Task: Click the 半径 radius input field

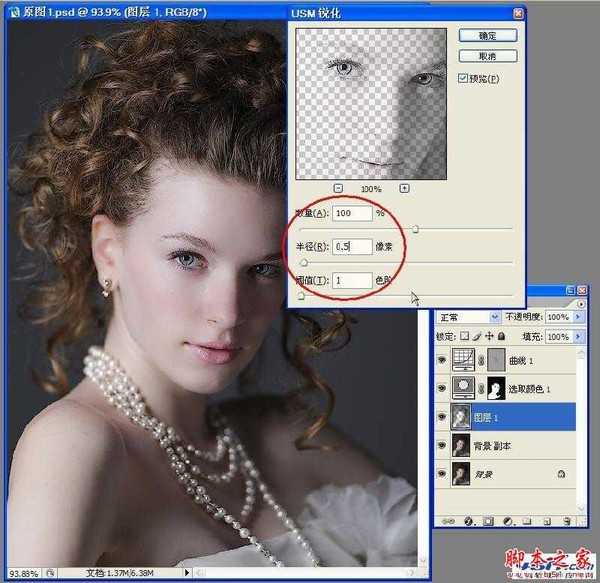Action: (x=352, y=246)
